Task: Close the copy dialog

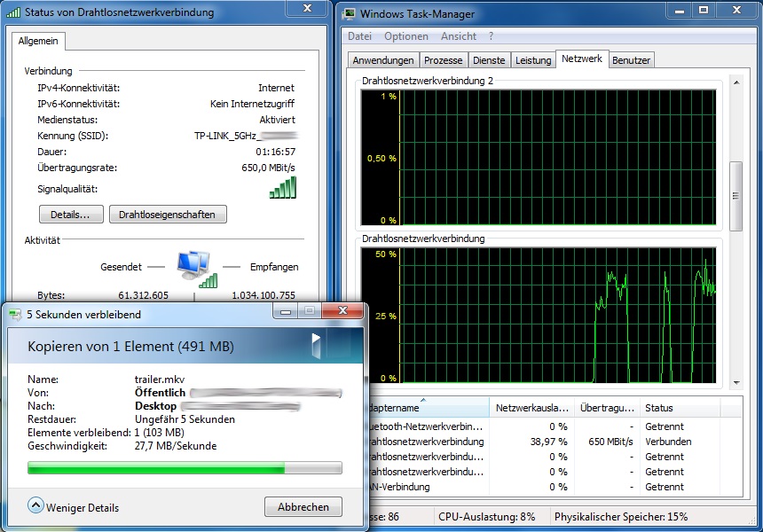Action: click(342, 310)
